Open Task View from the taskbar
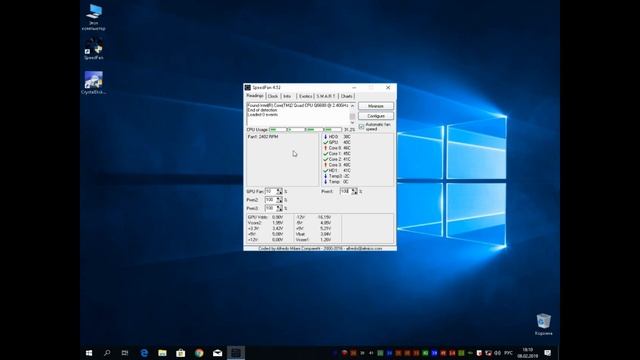 point(125,353)
